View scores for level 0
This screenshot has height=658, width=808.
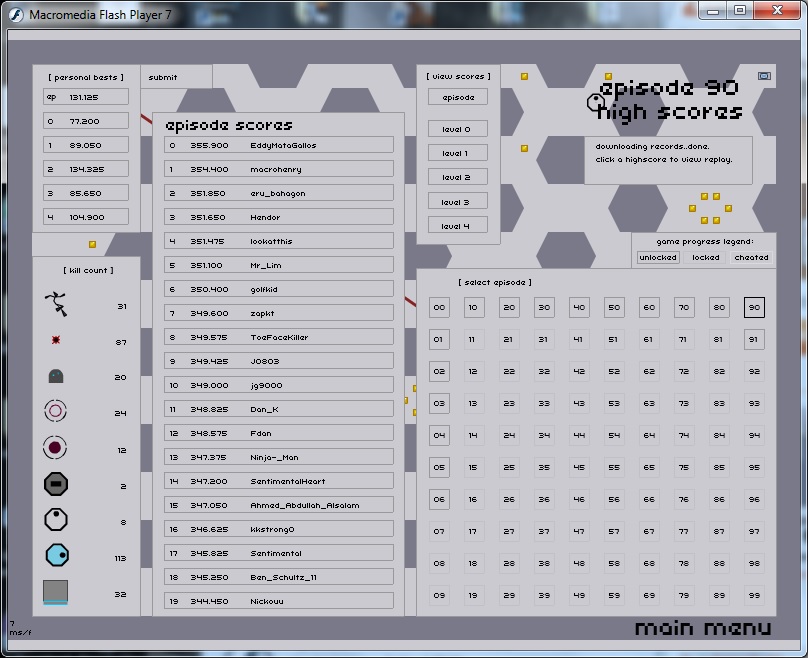[x=458, y=129]
